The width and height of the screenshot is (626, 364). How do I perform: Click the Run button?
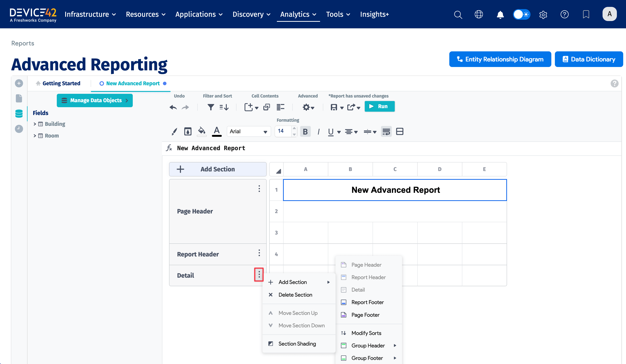click(x=379, y=106)
